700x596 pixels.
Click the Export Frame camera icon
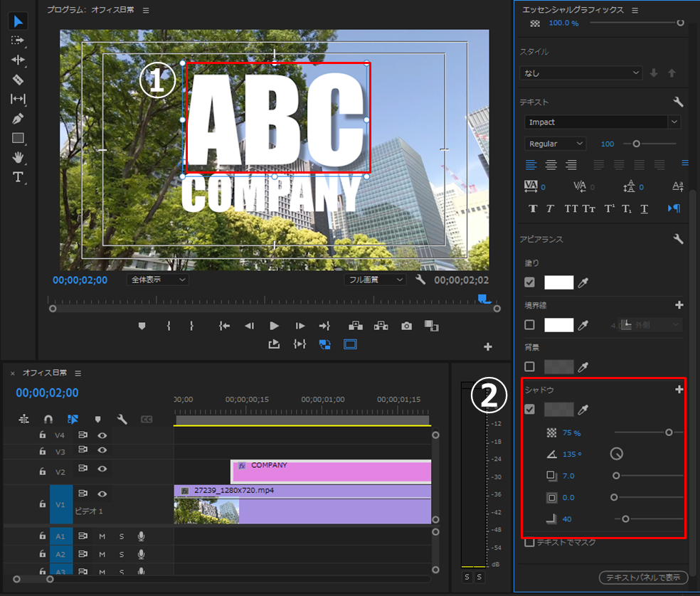406,326
